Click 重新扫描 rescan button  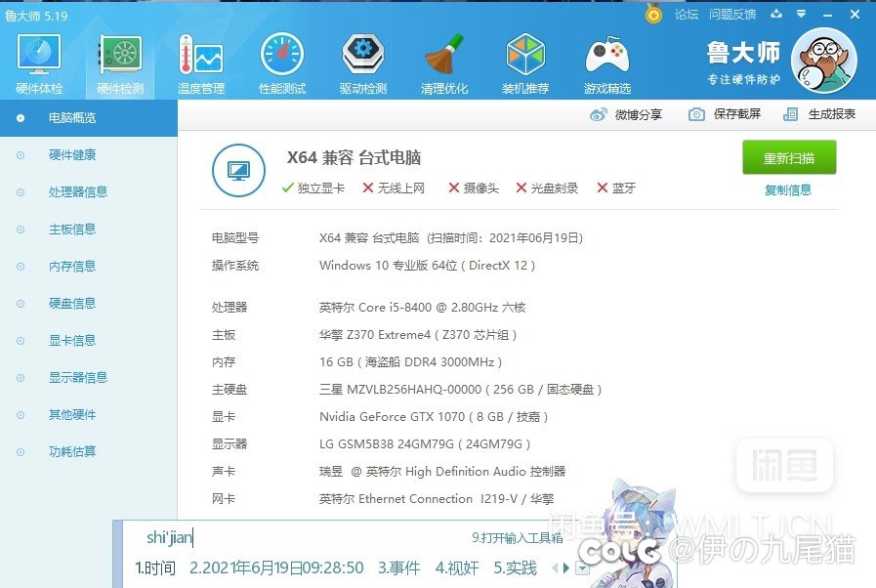pyautogui.click(x=789, y=157)
